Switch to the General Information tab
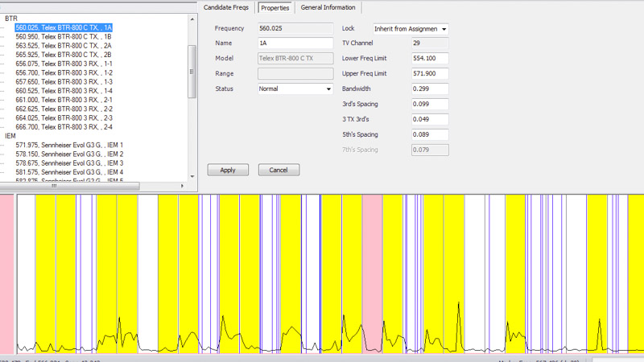644x362 pixels. (x=328, y=8)
